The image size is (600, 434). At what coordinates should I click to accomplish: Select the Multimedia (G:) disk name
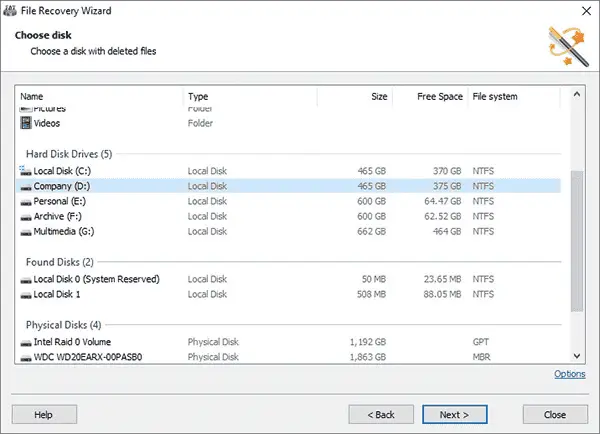64,231
